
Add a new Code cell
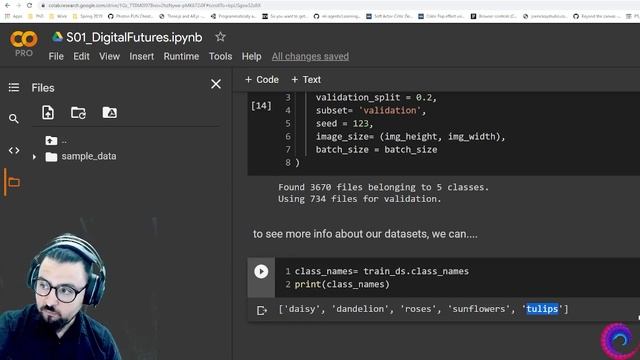[x=262, y=80]
